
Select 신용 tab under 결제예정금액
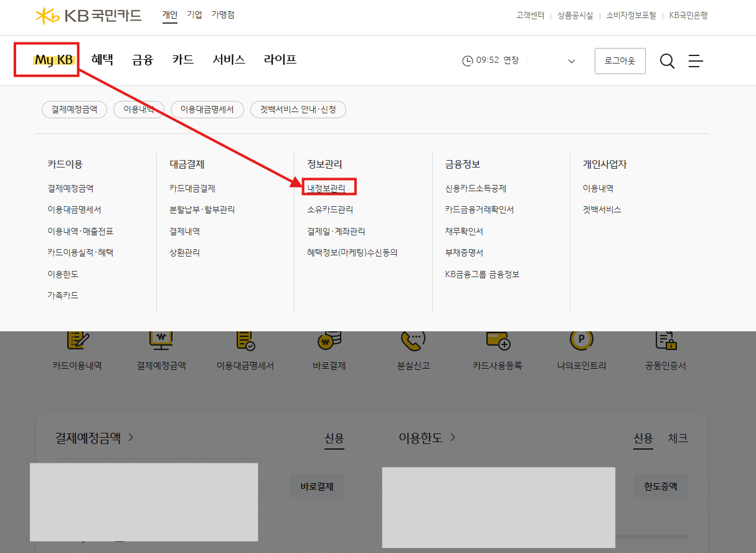(x=334, y=438)
